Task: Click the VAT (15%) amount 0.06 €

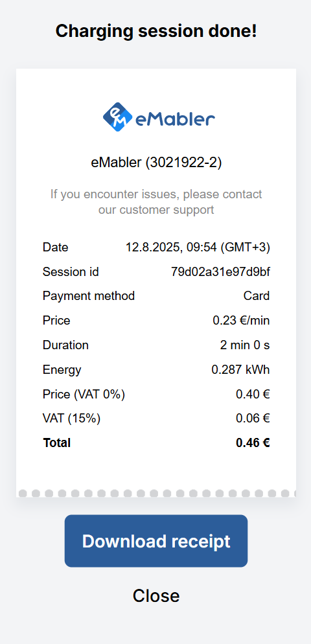Action: pyautogui.click(x=253, y=419)
